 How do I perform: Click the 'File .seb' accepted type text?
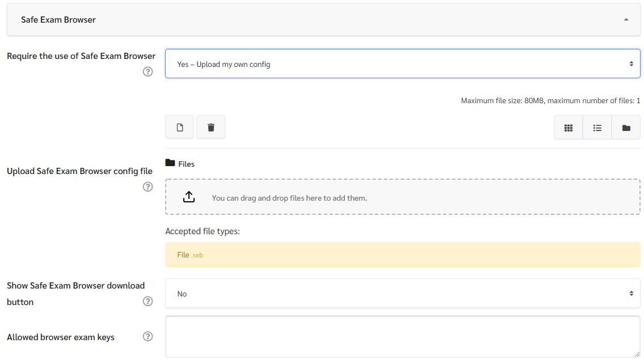(190, 255)
